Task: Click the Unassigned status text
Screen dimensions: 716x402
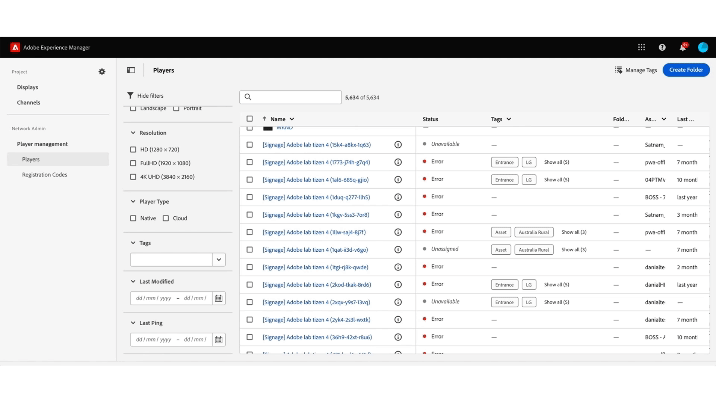Action: point(444,249)
